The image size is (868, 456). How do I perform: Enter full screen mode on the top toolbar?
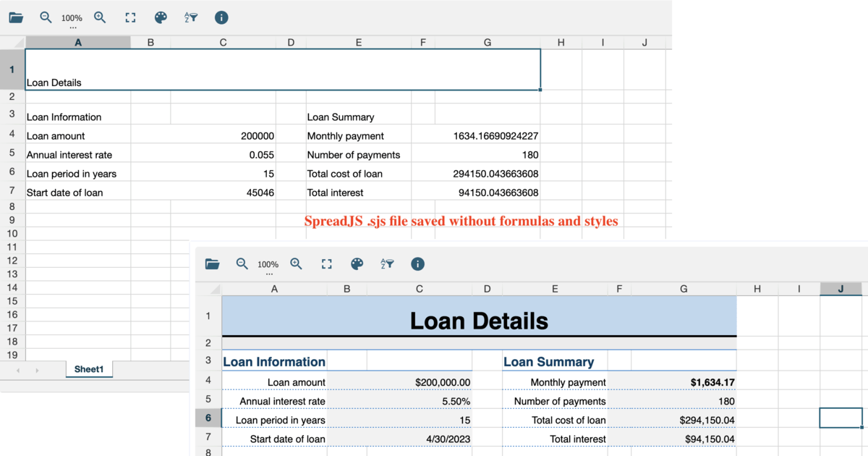click(x=130, y=17)
